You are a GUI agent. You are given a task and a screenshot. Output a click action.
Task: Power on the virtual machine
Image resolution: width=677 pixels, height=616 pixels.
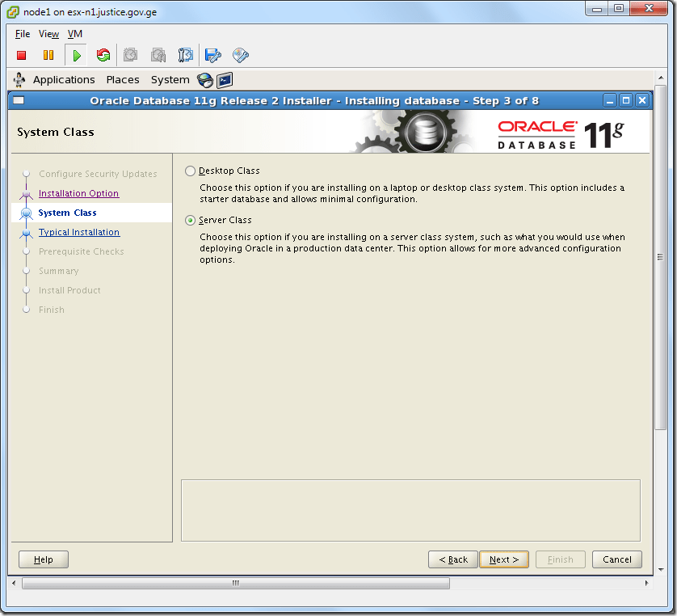pyautogui.click(x=76, y=54)
